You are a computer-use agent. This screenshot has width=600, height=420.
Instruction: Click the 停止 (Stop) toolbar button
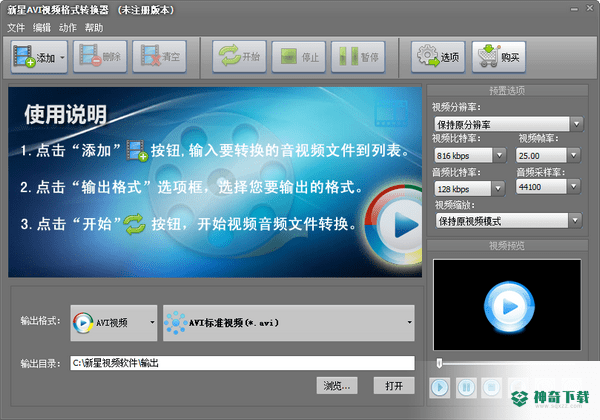tap(299, 57)
